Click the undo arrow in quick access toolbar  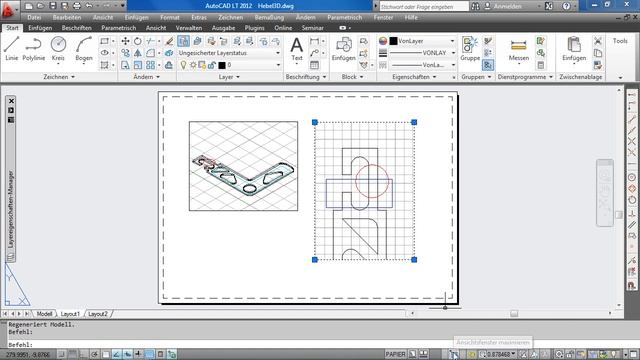89,6
